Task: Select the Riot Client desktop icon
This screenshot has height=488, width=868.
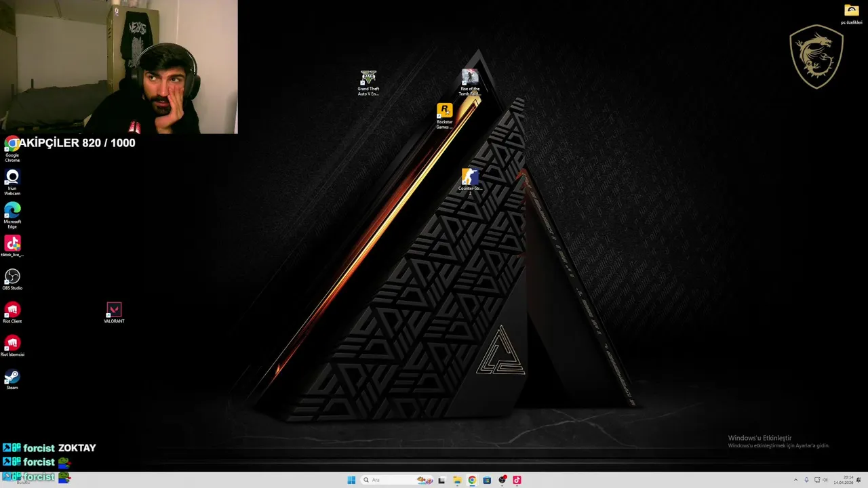Action: coord(12,312)
